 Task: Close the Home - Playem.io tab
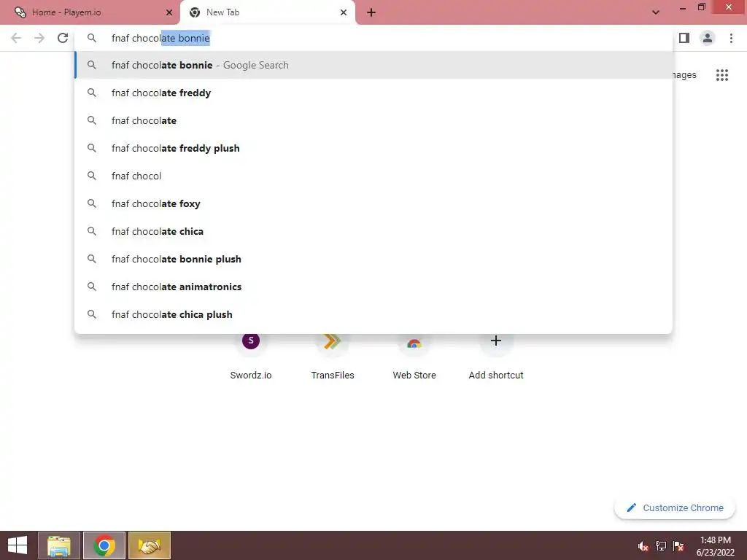point(169,12)
